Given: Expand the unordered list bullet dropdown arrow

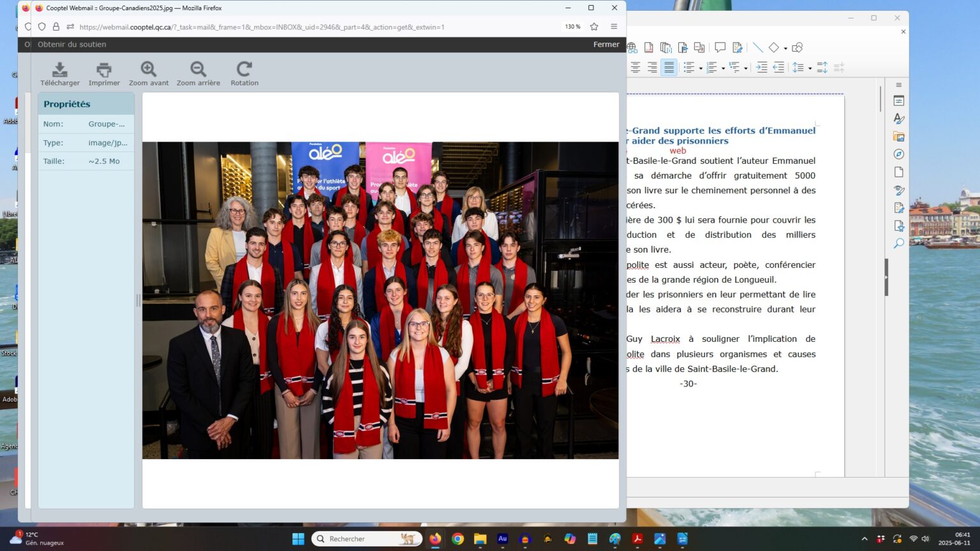Looking at the screenshot, I should [x=701, y=68].
